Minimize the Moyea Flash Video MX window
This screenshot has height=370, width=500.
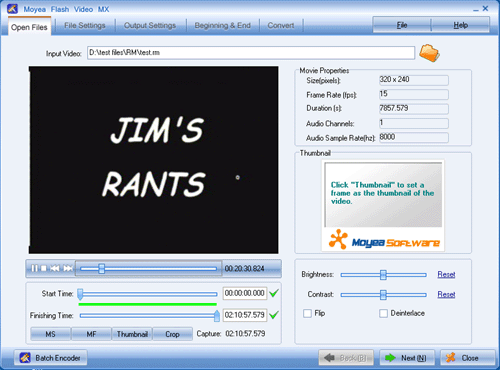(x=476, y=9)
